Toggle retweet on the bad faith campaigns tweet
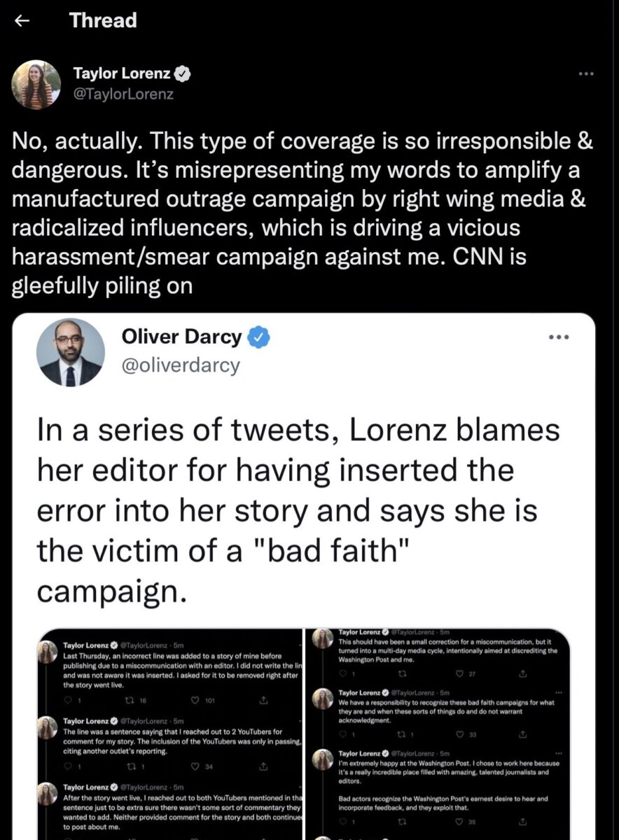The height and width of the screenshot is (840, 619). click(401, 734)
